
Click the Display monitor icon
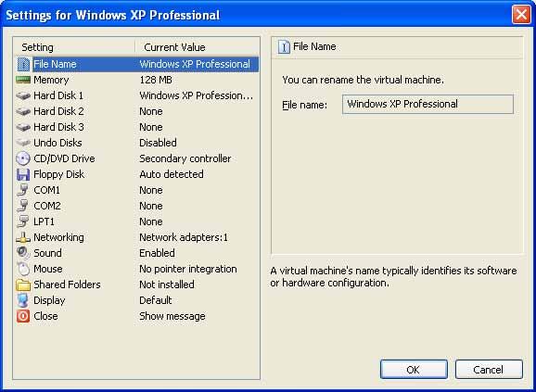pos(23,300)
